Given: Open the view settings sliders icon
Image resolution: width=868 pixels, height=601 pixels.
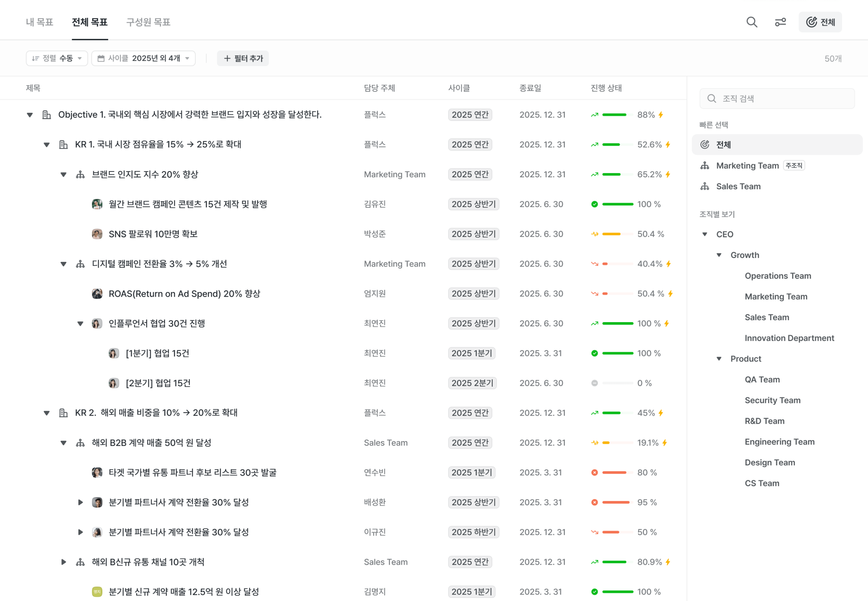Looking at the screenshot, I should click(x=780, y=22).
